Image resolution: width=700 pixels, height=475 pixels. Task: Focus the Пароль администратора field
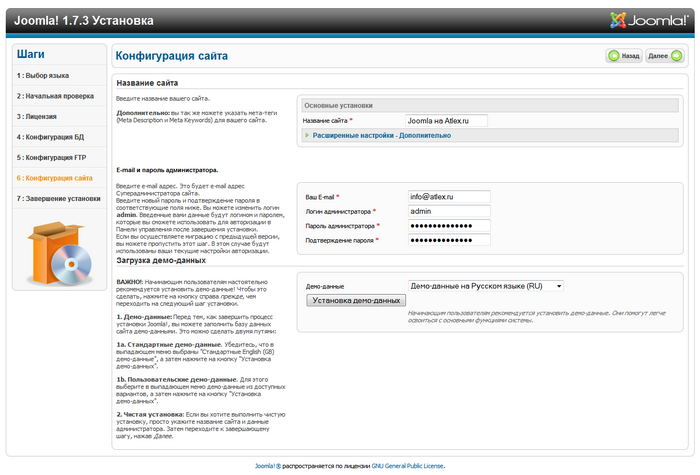click(x=449, y=226)
